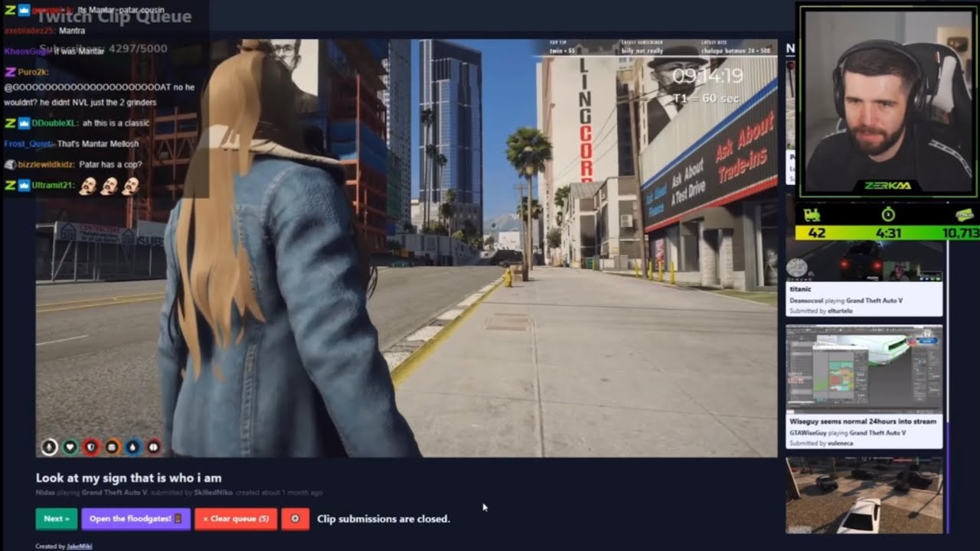
Task: Click the main clip video player
Action: tap(407, 248)
